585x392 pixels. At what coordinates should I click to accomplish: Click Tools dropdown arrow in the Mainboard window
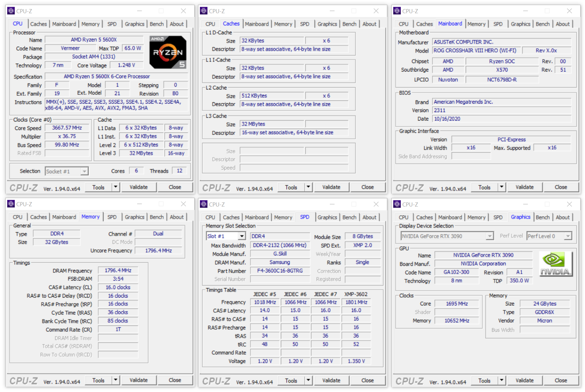501,187
